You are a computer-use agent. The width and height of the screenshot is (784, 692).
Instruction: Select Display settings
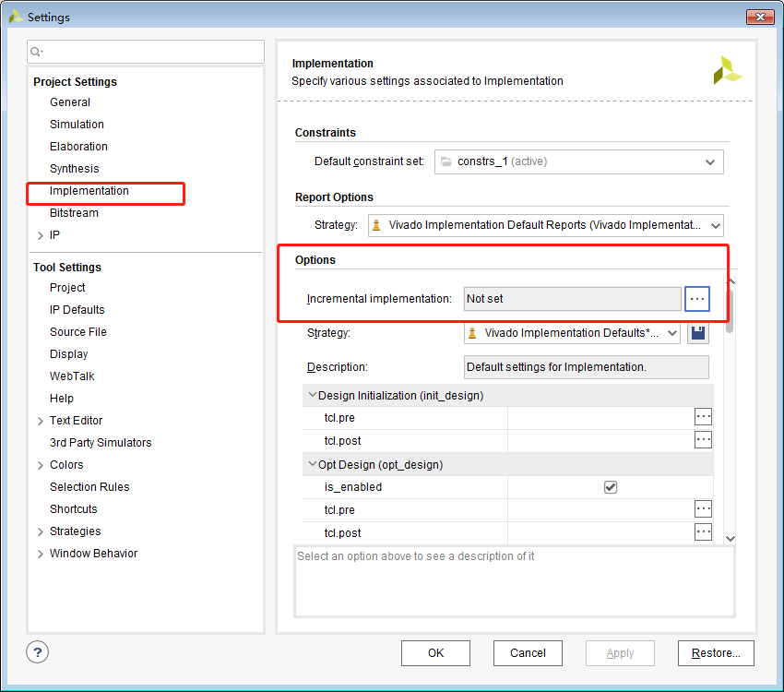(x=69, y=354)
